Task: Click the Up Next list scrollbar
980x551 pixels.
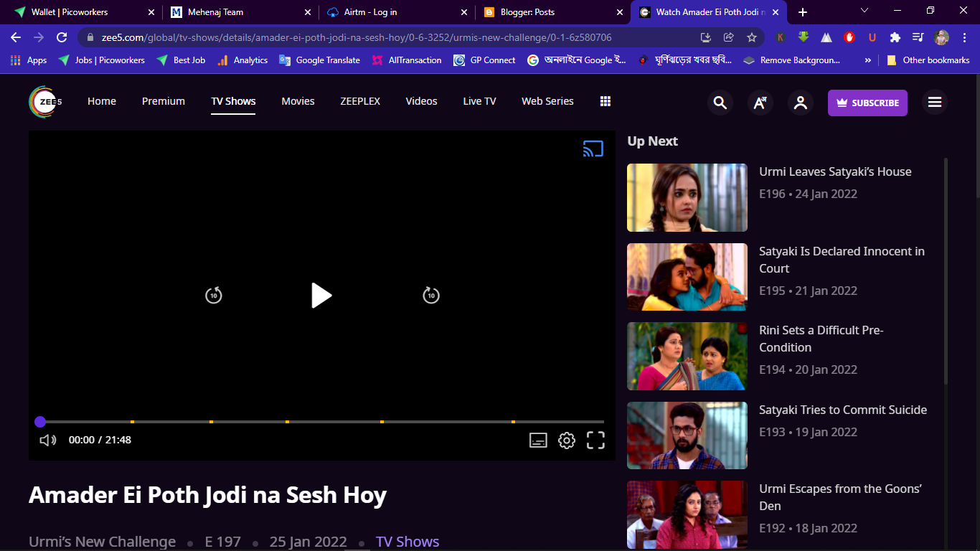Action: coord(946,273)
